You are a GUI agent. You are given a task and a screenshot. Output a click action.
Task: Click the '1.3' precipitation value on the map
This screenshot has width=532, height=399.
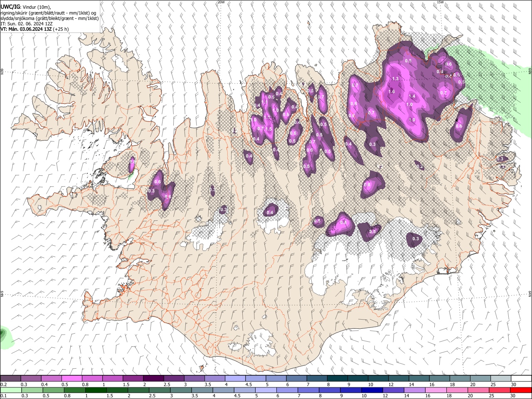(x=395, y=79)
